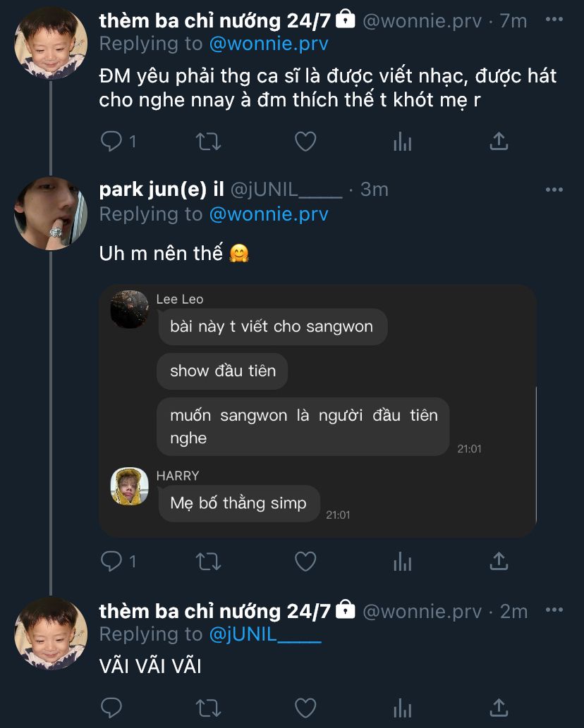Open more options on "VÃI VÃI VÃI" tweet
This screenshot has width=584, height=728.
point(554,610)
